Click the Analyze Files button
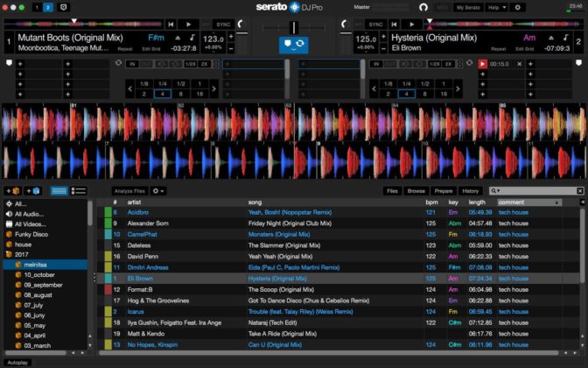Screen dimensions: 588x368 click(129, 191)
